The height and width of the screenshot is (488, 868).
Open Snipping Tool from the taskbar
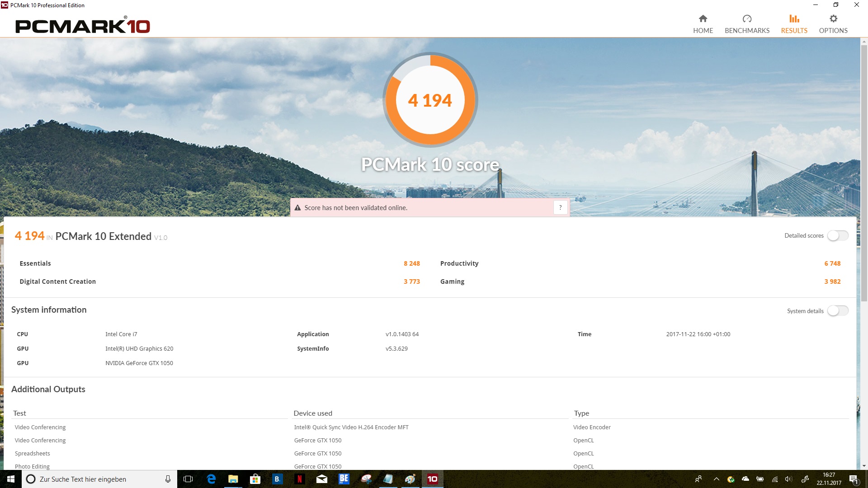point(366,479)
